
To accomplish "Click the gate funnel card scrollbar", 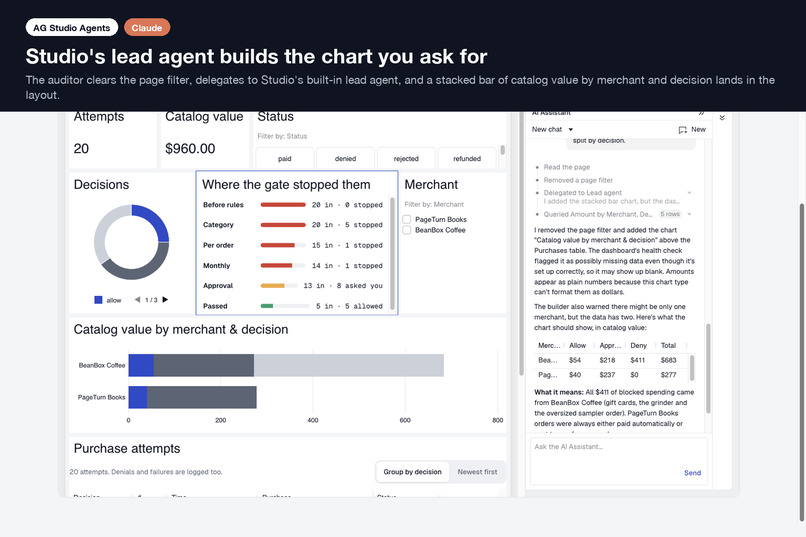I will click(392, 253).
